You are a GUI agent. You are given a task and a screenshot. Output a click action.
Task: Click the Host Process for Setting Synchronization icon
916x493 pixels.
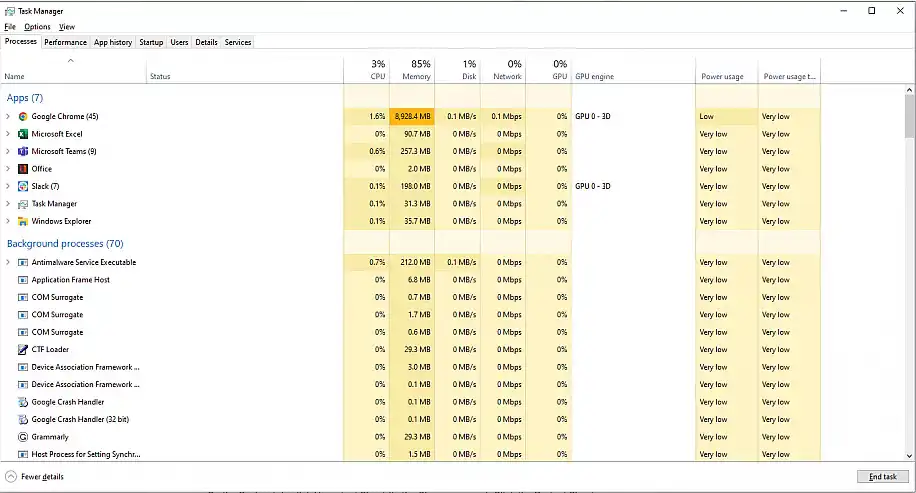pos(23,454)
